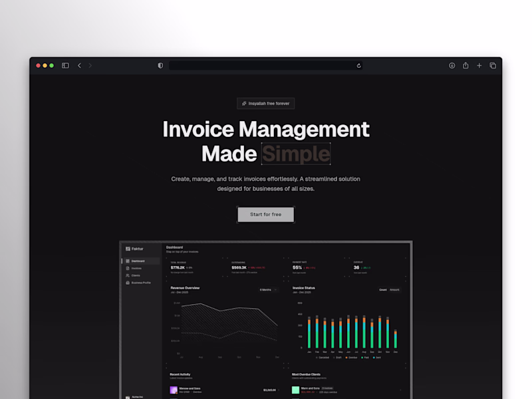The height and width of the screenshot is (399, 532).
Task: Click the 36 overdue count value
Action: tap(356, 268)
